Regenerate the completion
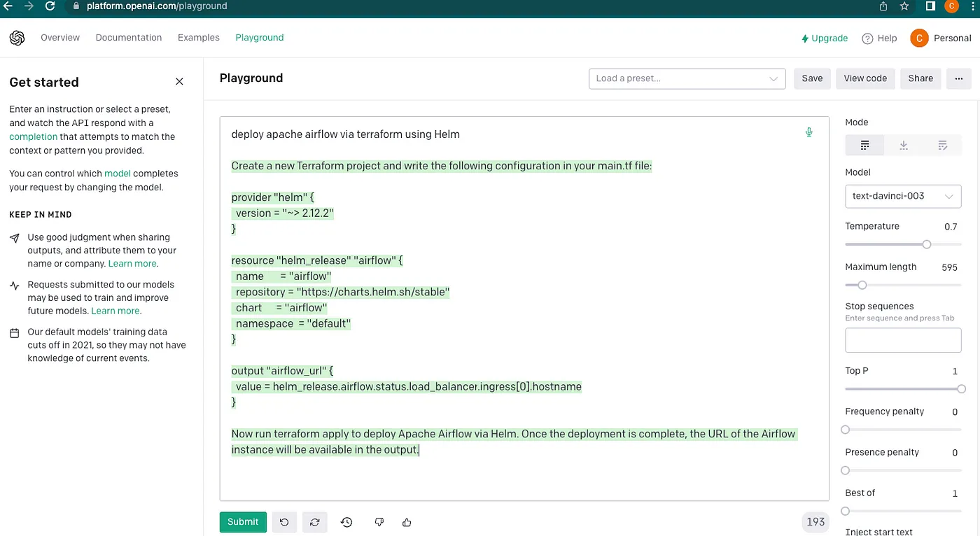The width and height of the screenshot is (980, 536). pyautogui.click(x=315, y=522)
